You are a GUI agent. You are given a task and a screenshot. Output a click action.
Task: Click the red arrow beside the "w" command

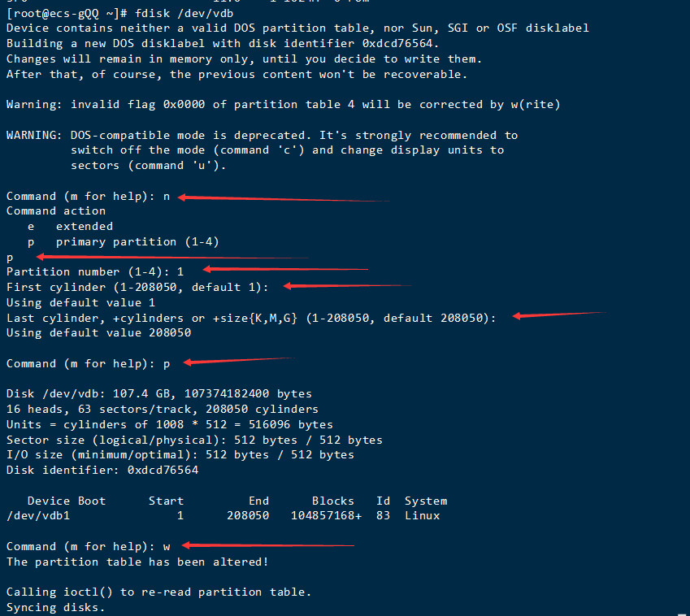click(x=267, y=545)
